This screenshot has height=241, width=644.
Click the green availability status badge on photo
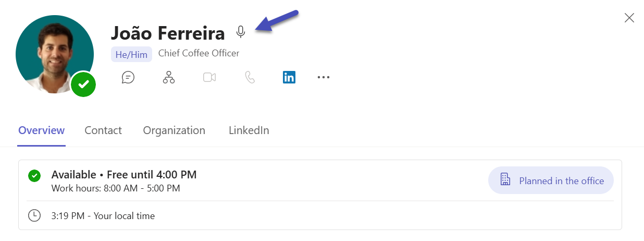83,84
